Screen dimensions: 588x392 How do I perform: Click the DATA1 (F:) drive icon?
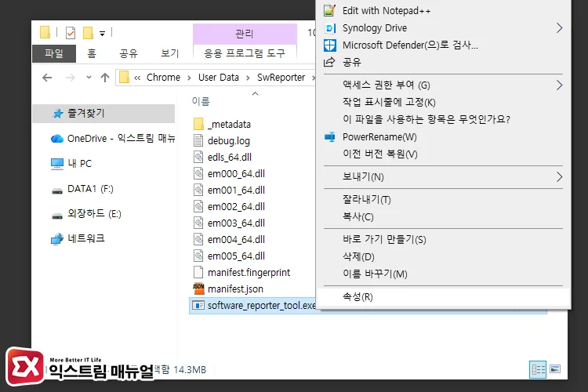57,191
